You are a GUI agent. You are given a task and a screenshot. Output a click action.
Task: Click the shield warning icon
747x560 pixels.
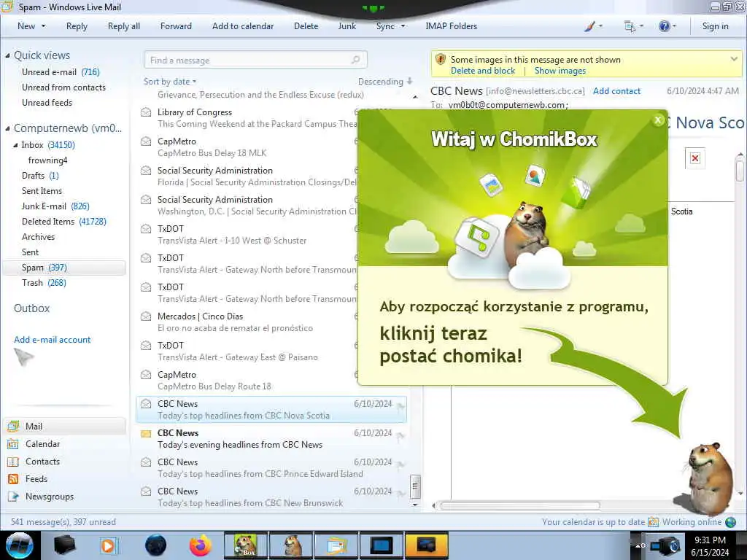click(441, 60)
